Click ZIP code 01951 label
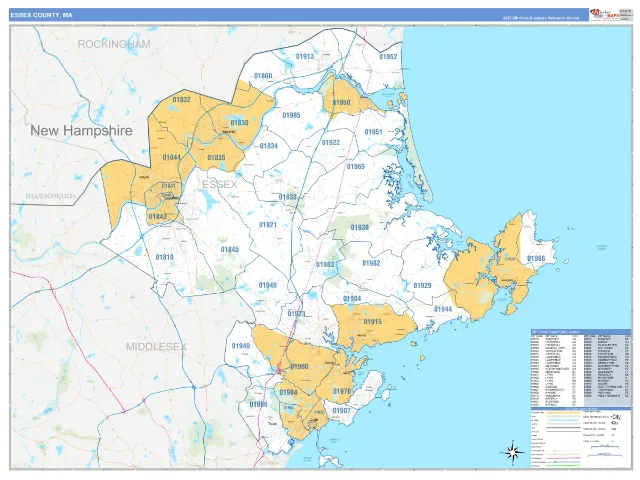640x480 pixels. click(373, 132)
